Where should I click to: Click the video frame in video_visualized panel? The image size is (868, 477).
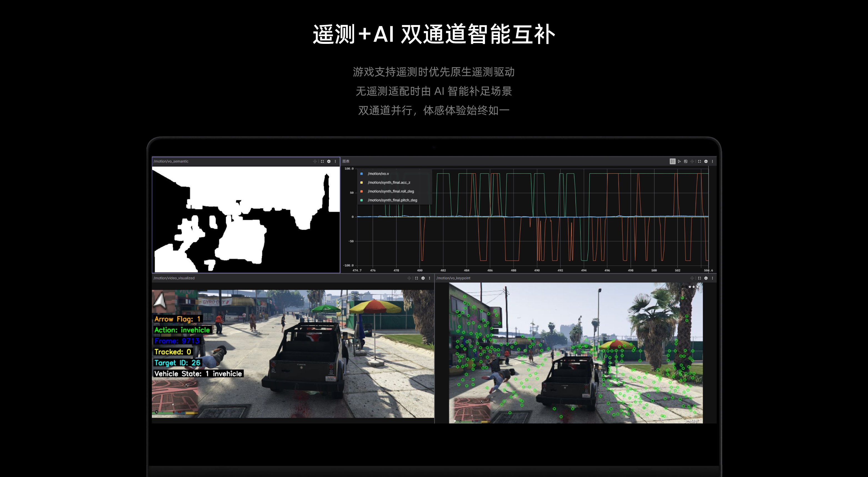pos(293,354)
